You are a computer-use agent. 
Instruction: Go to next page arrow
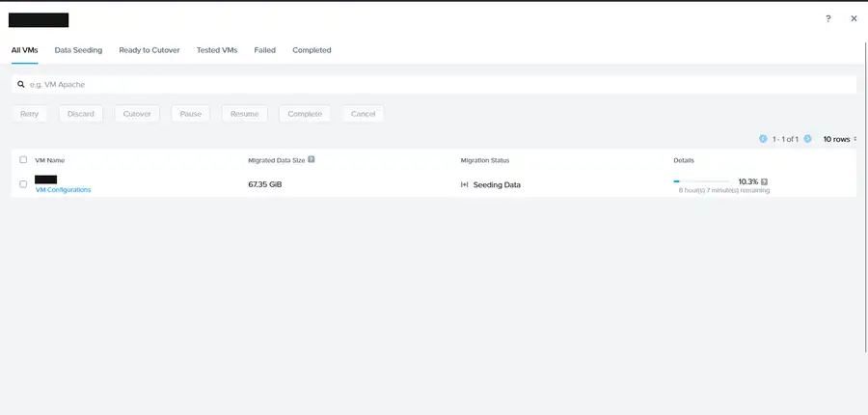pyautogui.click(x=807, y=139)
